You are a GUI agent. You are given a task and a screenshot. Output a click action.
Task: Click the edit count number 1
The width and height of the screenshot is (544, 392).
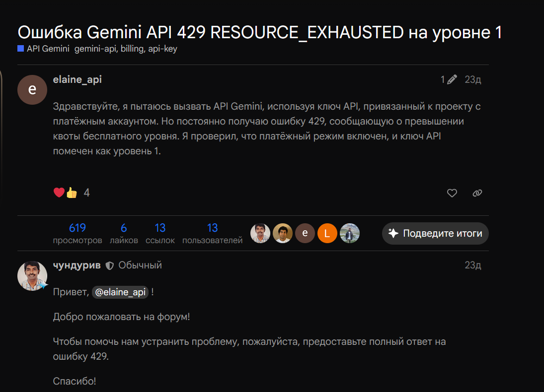click(x=443, y=80)
